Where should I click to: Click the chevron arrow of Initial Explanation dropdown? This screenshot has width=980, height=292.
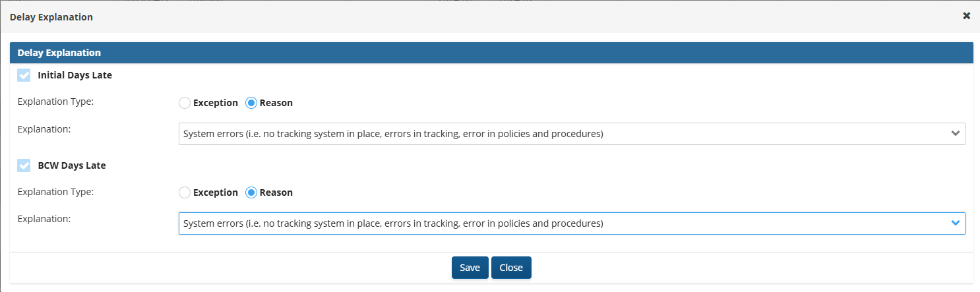955,134
